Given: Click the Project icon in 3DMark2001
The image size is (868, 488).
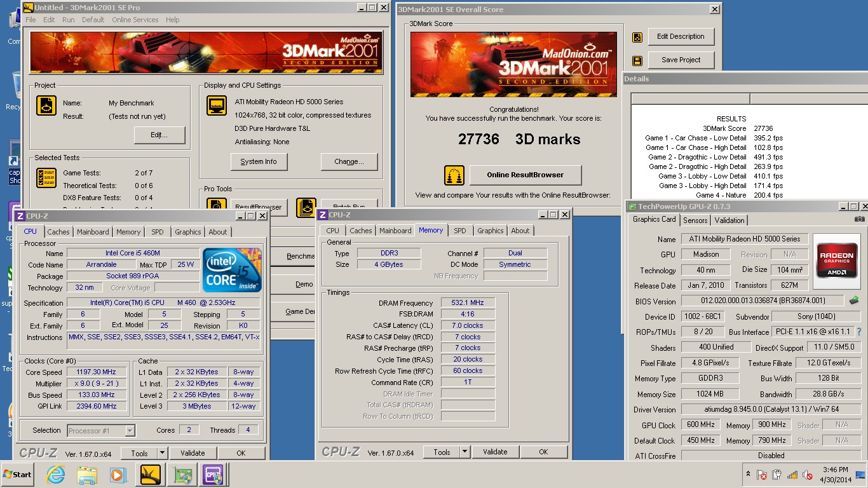Looking at the screenshot, I should (x=46, y=105).
